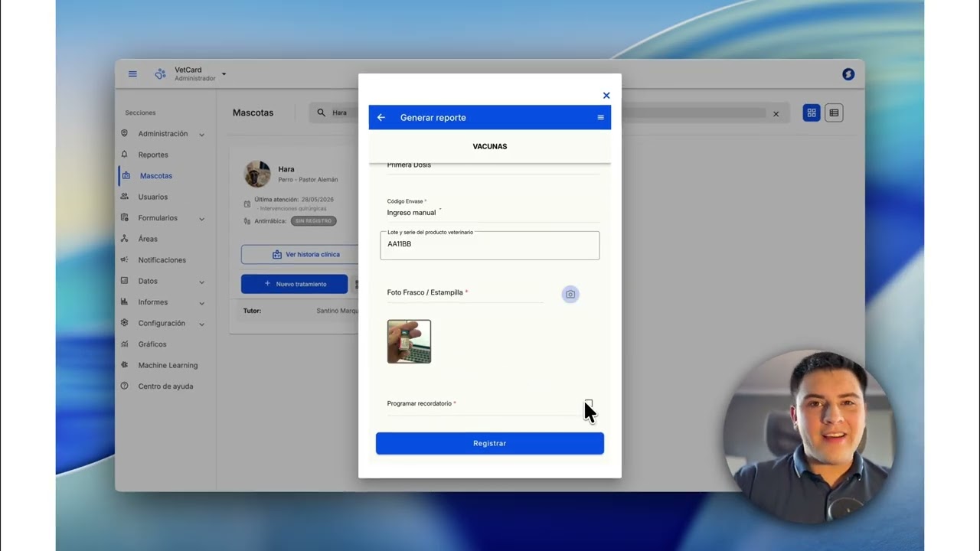
Task: Open Administración section in sidebar
Action: [x=162, y=134]
